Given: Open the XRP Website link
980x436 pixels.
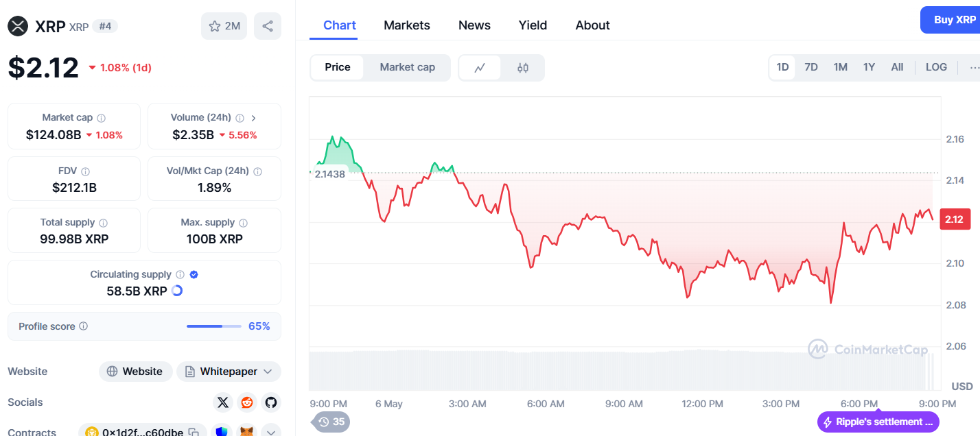Looking at the screenshot, I should click(x=136, y=372).
